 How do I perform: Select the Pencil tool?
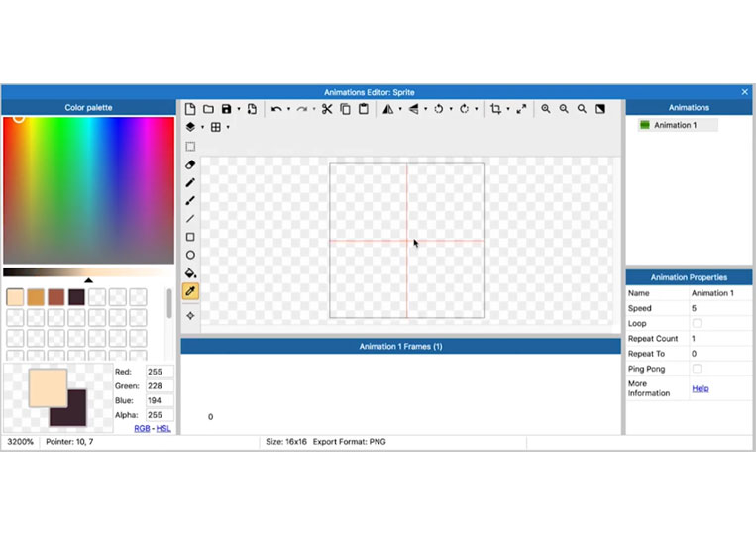(190, 182)
